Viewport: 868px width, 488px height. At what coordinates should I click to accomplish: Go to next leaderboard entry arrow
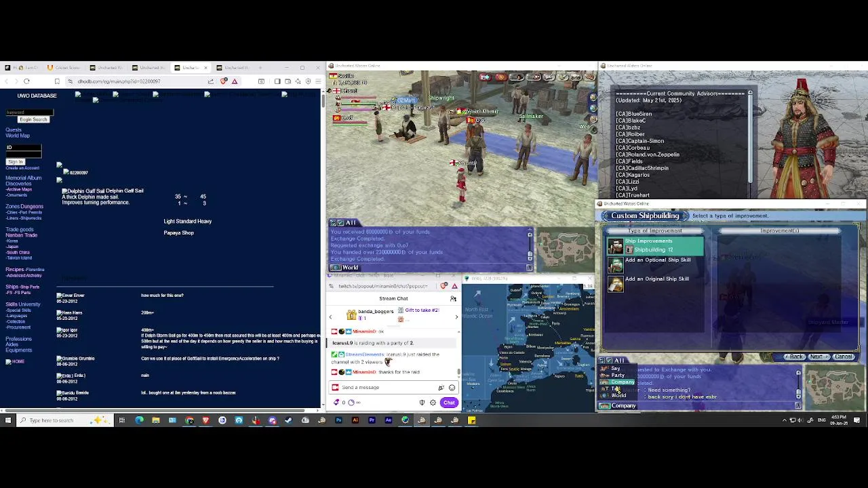click(x=456, y=317)
